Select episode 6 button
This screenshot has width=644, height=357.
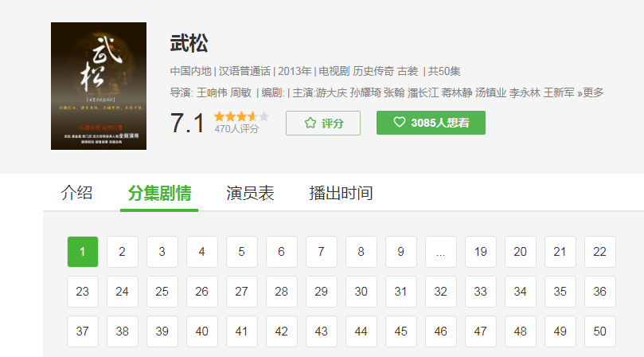coord(282,252)
